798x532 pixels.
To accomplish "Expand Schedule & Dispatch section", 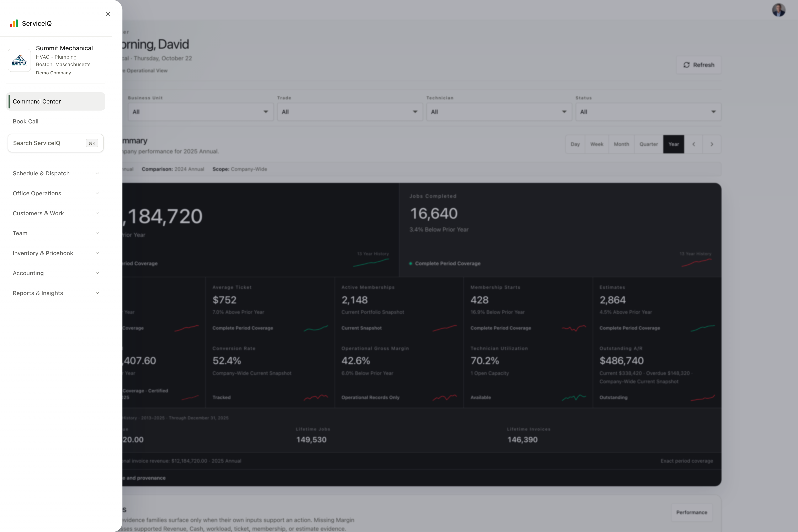I will click(56, 173).
